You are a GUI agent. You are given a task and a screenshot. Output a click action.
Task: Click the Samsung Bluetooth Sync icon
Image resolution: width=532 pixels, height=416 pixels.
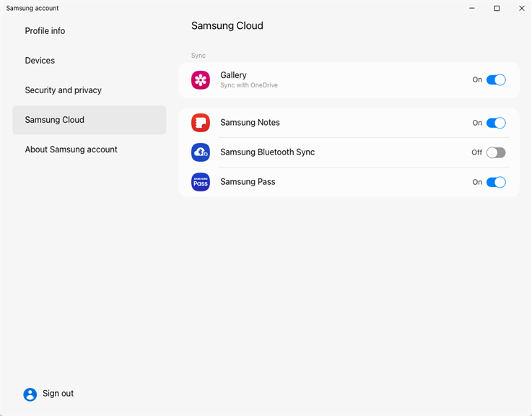coord(201,152)
